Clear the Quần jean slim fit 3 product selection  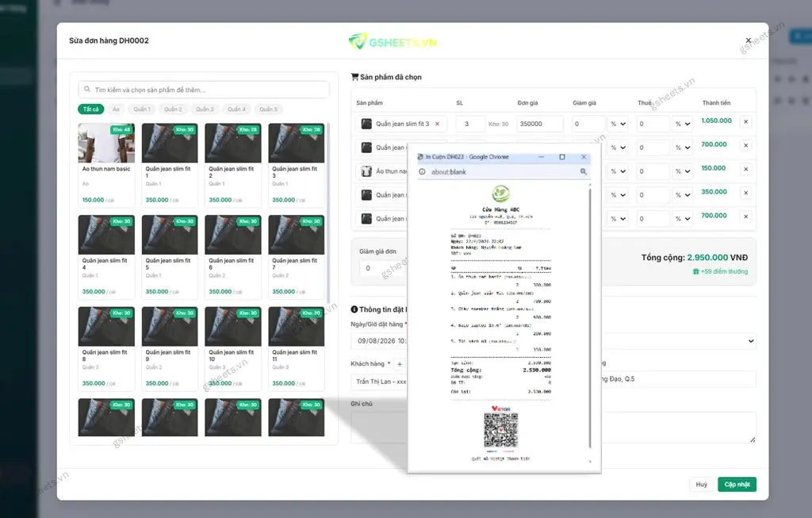[437, 124]
